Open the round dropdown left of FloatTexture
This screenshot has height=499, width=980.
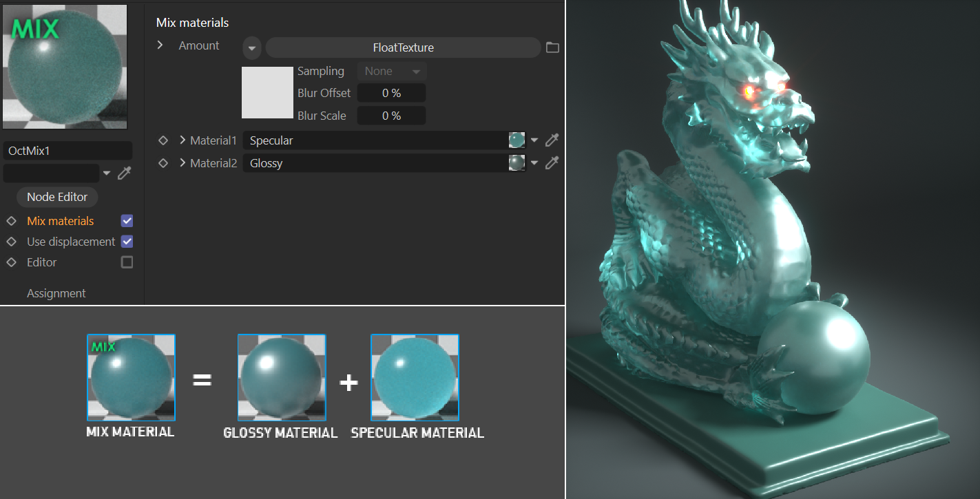(x=252, y=48)
